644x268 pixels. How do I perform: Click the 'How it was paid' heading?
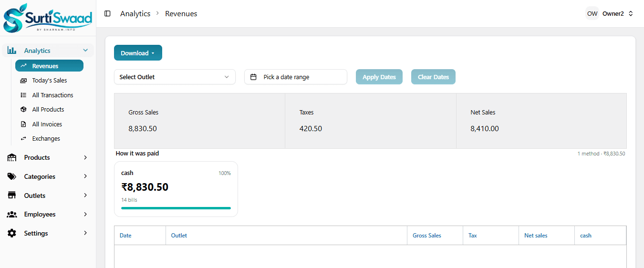pos(137,154)
